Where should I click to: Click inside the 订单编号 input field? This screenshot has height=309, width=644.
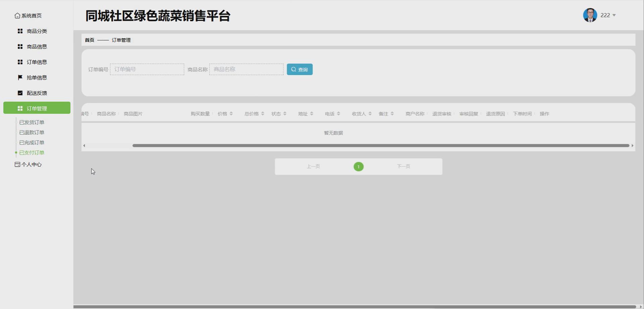click(x=147, y=69)
